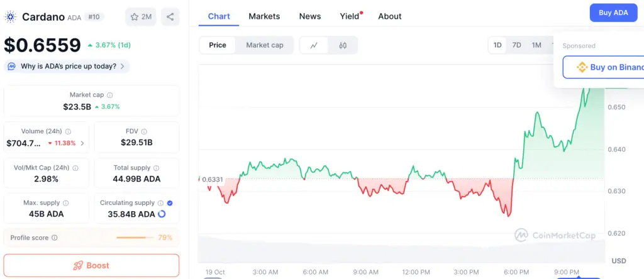The width and height of the screenshot is (644, 279).
Task: Click the share icon
Action: click(170, 17)
